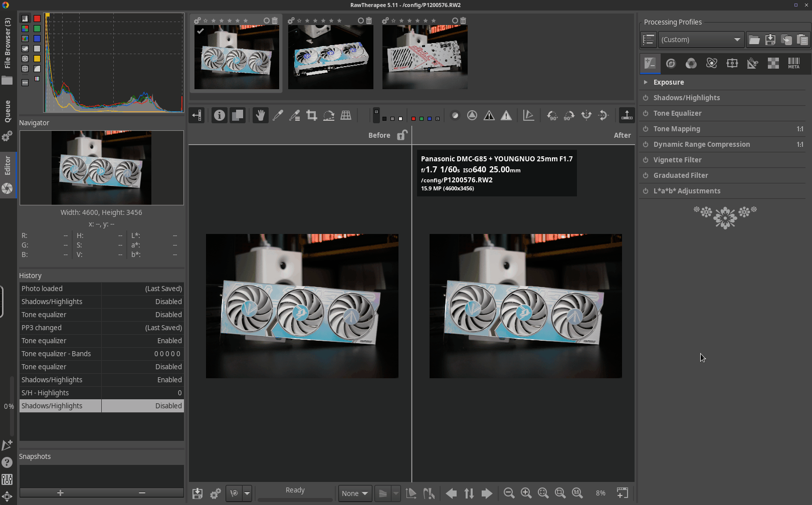Pick the white balance eyedropper tool
Image resolution: width=812 pixels, height=505 pixels.
(278, 115)
